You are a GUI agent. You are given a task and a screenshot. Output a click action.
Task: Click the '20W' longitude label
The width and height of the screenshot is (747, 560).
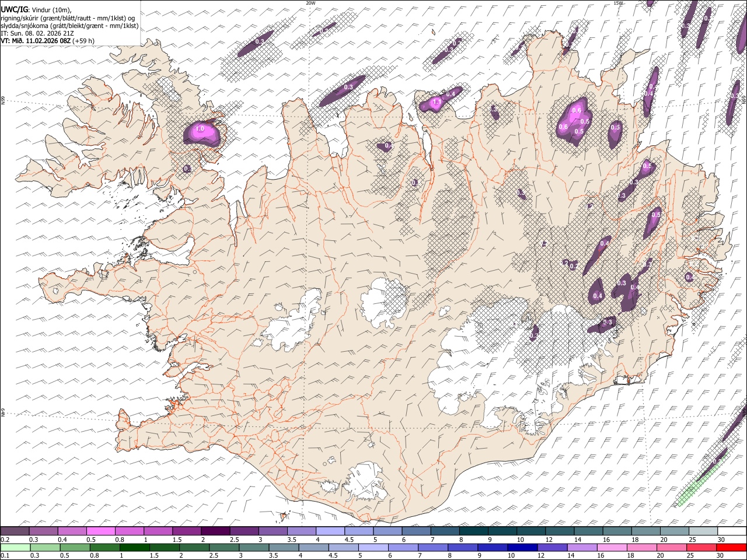[x=310, y=3]
